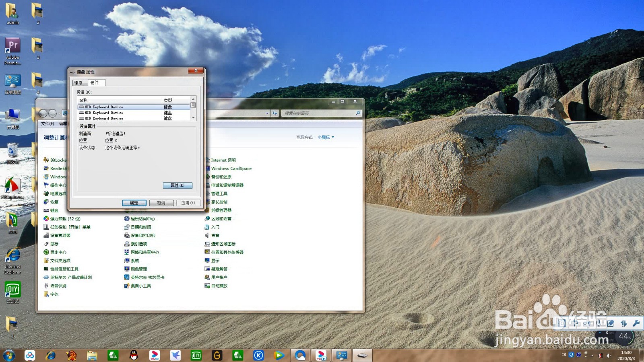Click the 确定 button in keyboard properties
The height and width of the screenshot is (362, 644).
click(134, 203)
